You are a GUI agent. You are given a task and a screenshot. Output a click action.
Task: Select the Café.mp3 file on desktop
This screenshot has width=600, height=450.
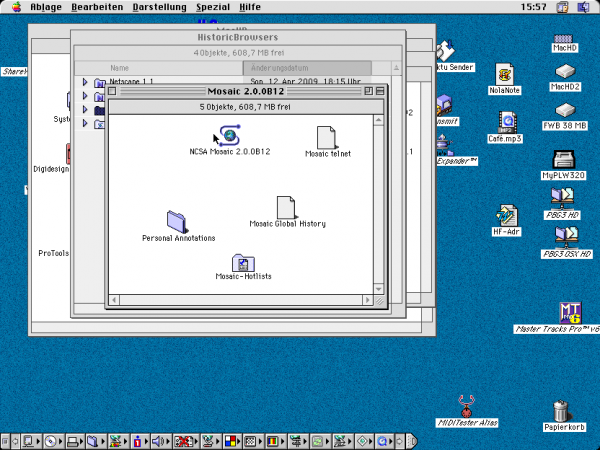coord(509,122)
